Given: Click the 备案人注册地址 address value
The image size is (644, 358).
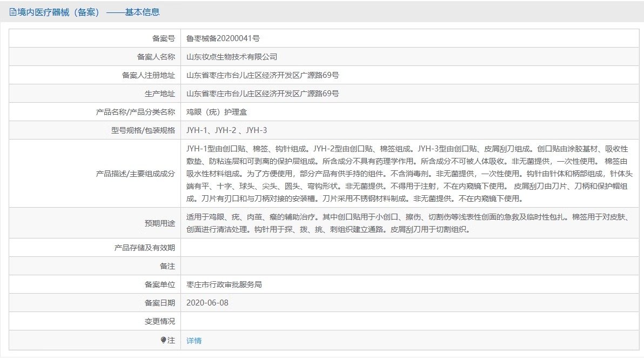Looking at the screenshot, I should coord(263,76).
